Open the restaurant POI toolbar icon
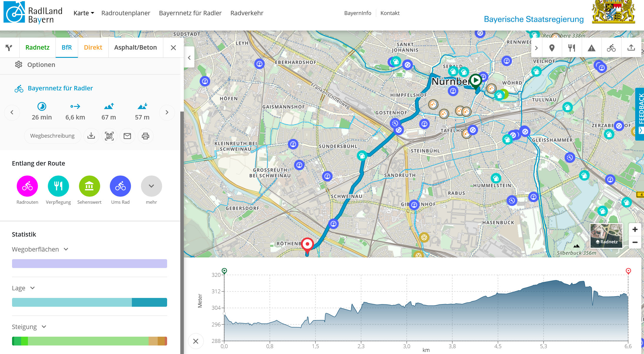 [x=571, y=48]
